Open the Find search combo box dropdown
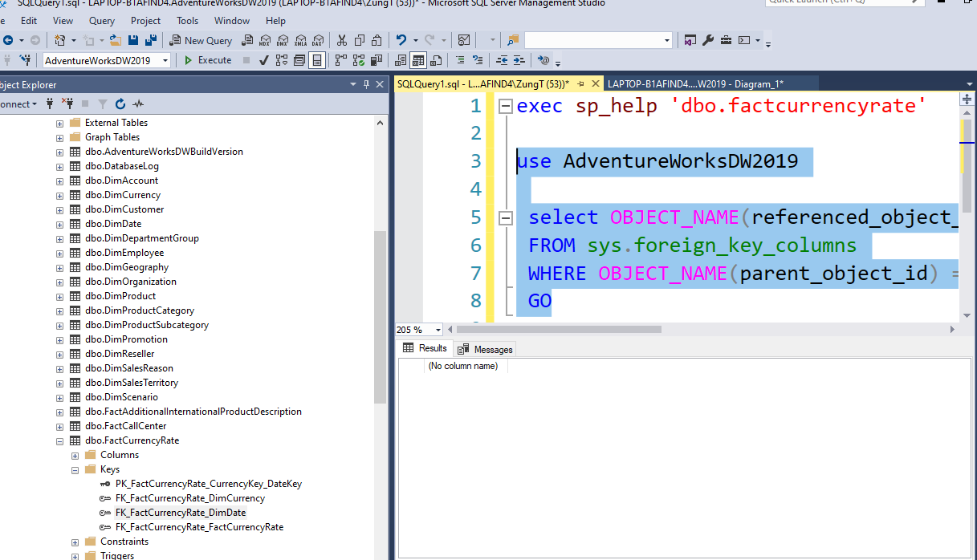The image size is (977, 560). (x=667, y=40)
